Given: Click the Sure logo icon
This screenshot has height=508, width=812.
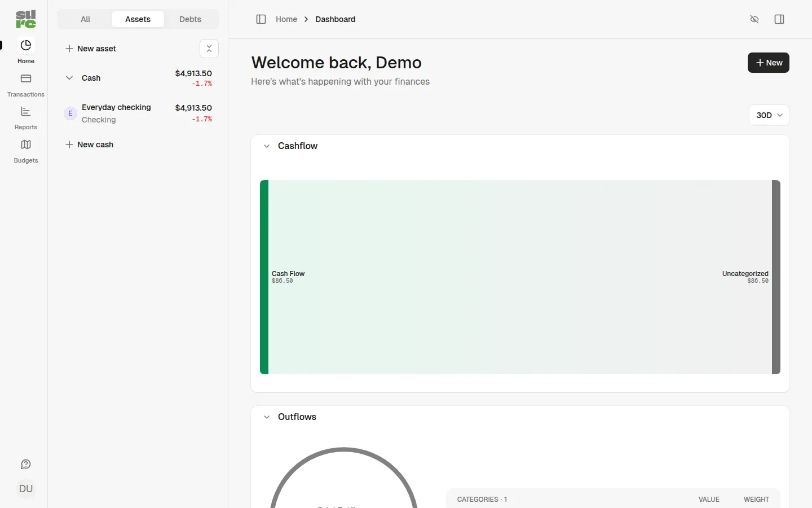Looking at the screenshot, I should tap(26, 19).
